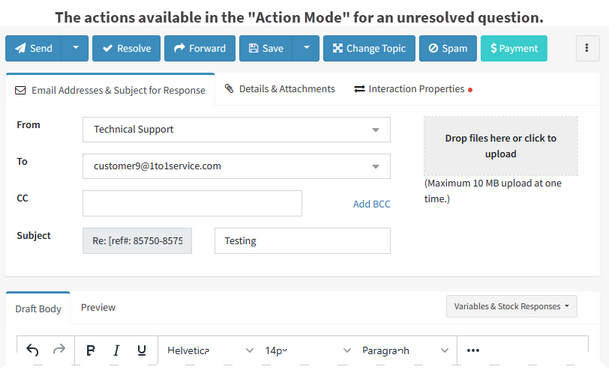The image size is (609, 370).
Task: Click the drop files upload area
Action: (501, 146)
